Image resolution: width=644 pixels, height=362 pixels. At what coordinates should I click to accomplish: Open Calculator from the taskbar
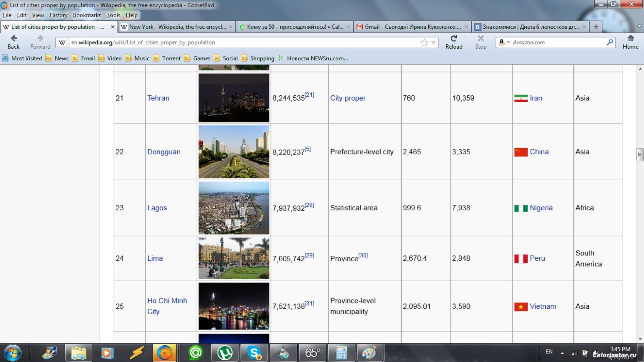coord(341,353)
